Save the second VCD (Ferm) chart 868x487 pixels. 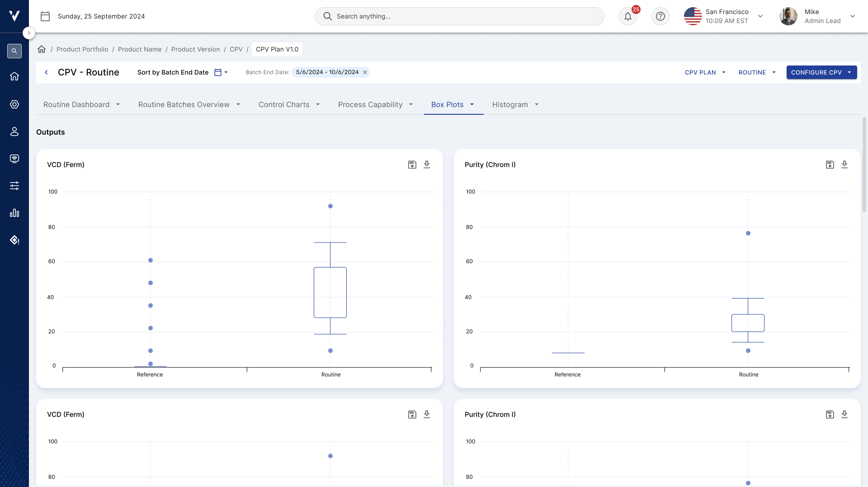412,415
